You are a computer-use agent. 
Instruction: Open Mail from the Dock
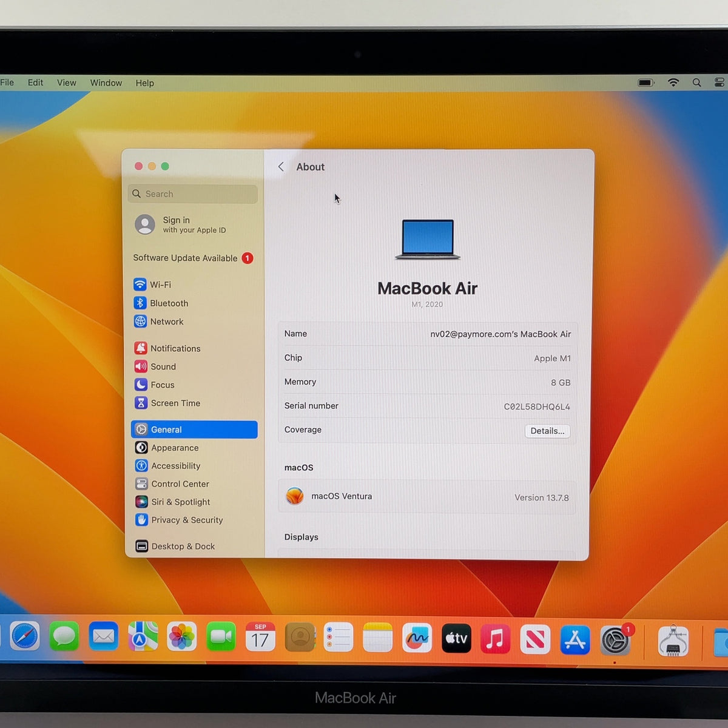(x=103, y=637)
